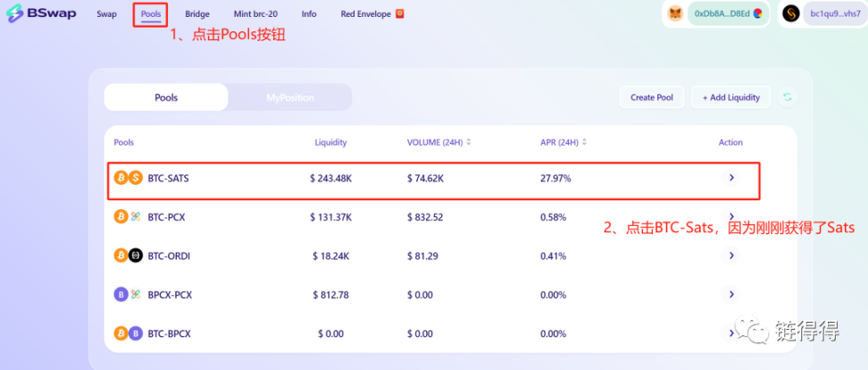The height and width of the screenshot is (370, 868).
Task: Open the Red Envelope page
Action: coord(366,13)
